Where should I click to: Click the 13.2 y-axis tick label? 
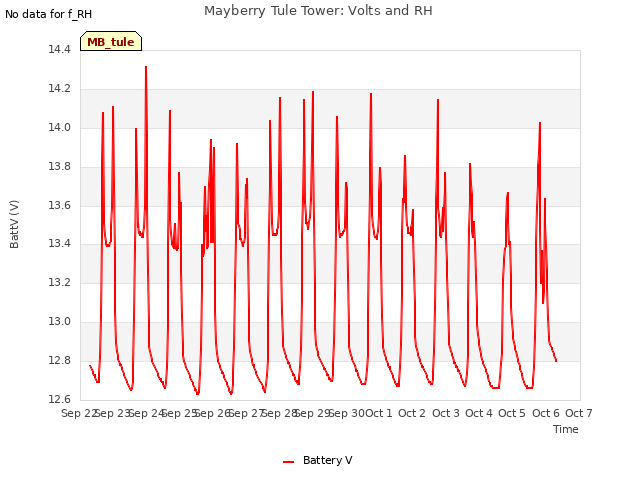pyautogui.click(x=59, y=282)
